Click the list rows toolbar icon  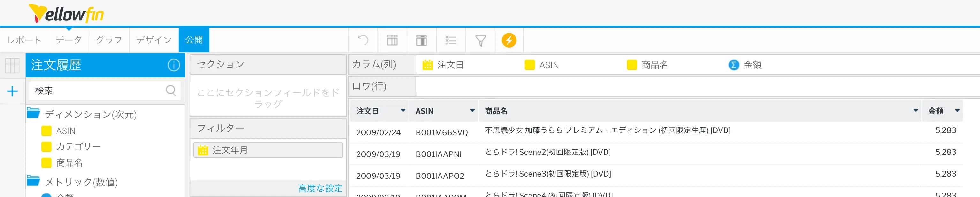tap(450, 40)
